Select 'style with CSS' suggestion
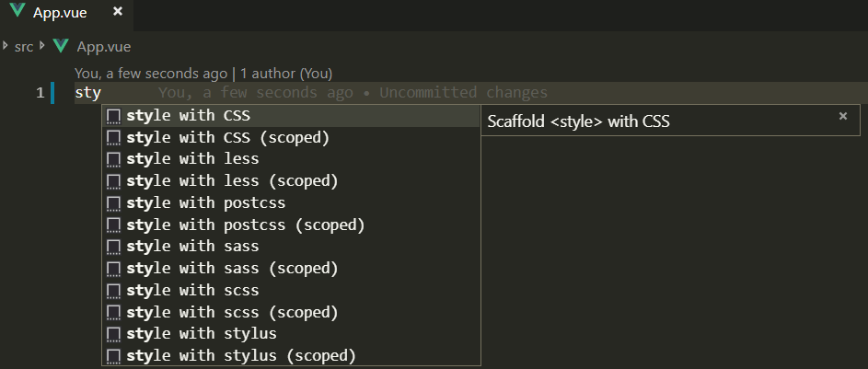The width and height of the screenshot is (868, 369). tap(188, 116)
